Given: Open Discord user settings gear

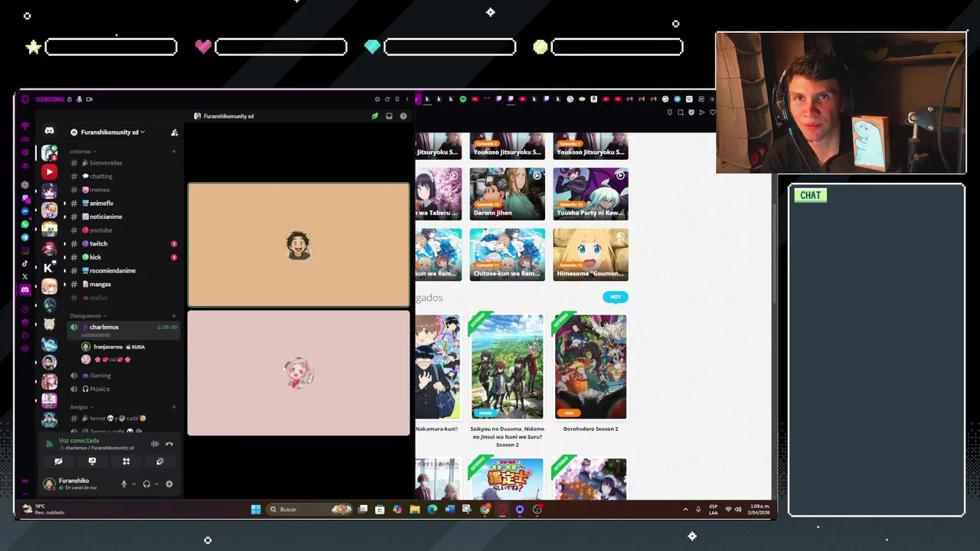Looking at the screenshot, I should pyautogui.click(x=169, y=484).
